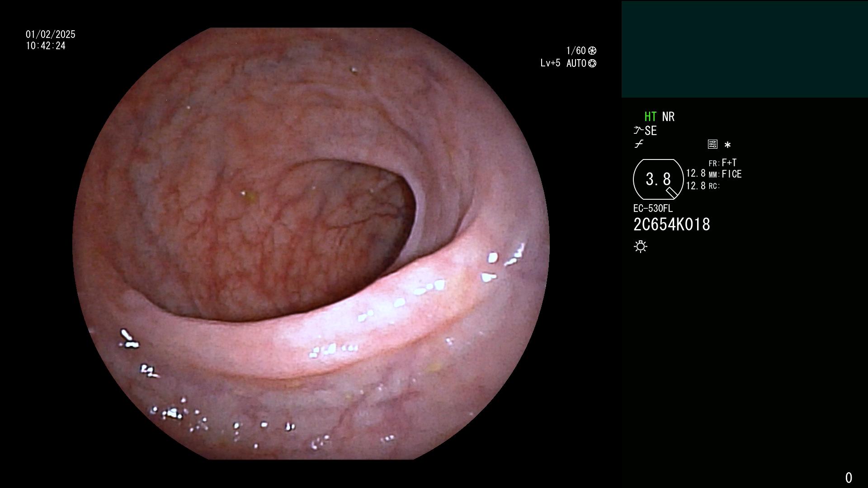Click the scope tip diagram showing 3.8
Viewport: 868px width, 488px height.
click(x=658, y=179)
